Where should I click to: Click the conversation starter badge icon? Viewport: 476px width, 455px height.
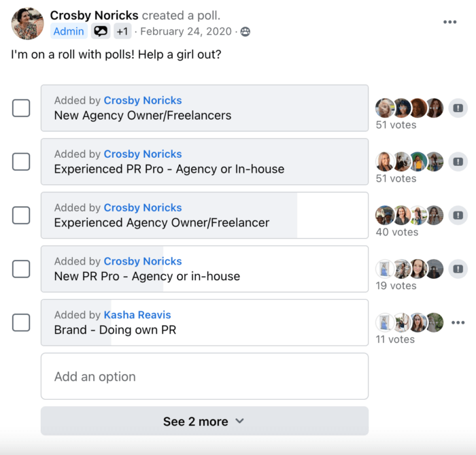pyautogui.click(x=101, y=31)
